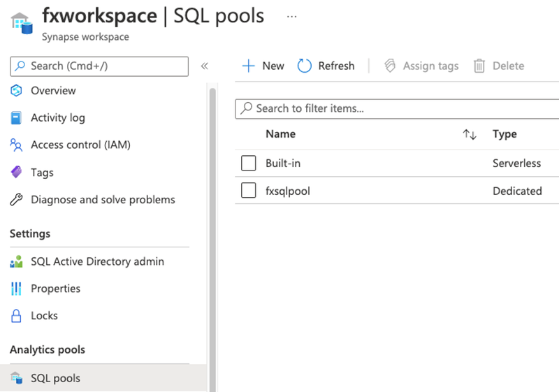The image size is (559, 392).
Task: Click the sort arrows next to Name
Action: click(x=470, y=134)
